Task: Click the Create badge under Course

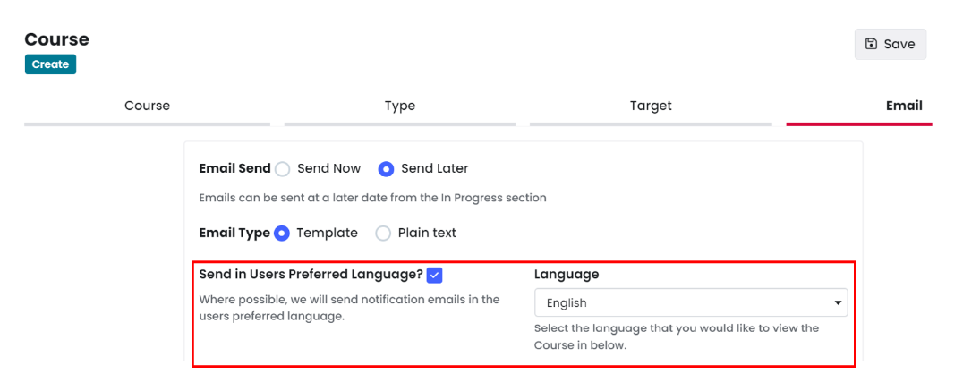Action: click(x=51, y=64)
